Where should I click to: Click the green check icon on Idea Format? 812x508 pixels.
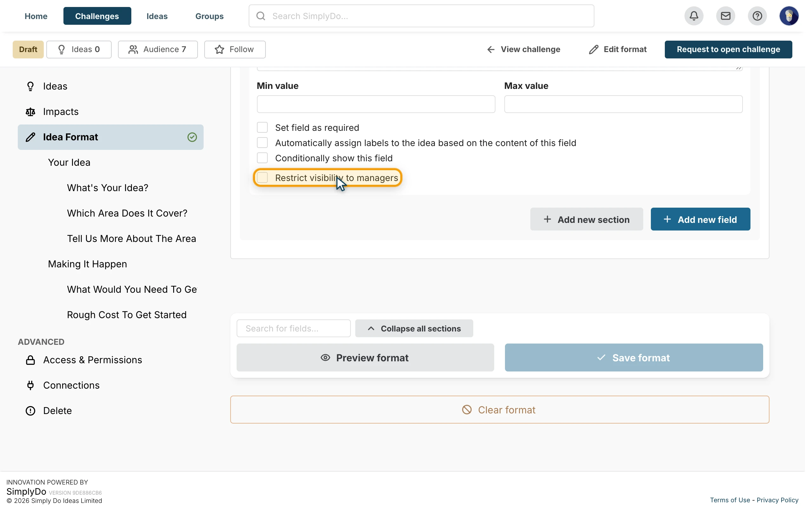point(192,137)
